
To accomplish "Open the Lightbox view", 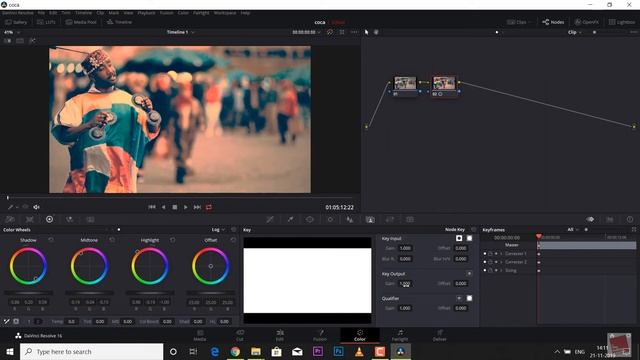I will [622, 22].
